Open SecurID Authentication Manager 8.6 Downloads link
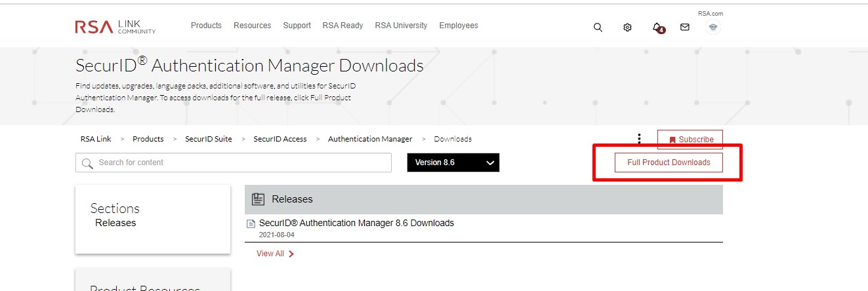Viewport: 868px width, 291px height. pyautogui.click(x=356, y=223)
